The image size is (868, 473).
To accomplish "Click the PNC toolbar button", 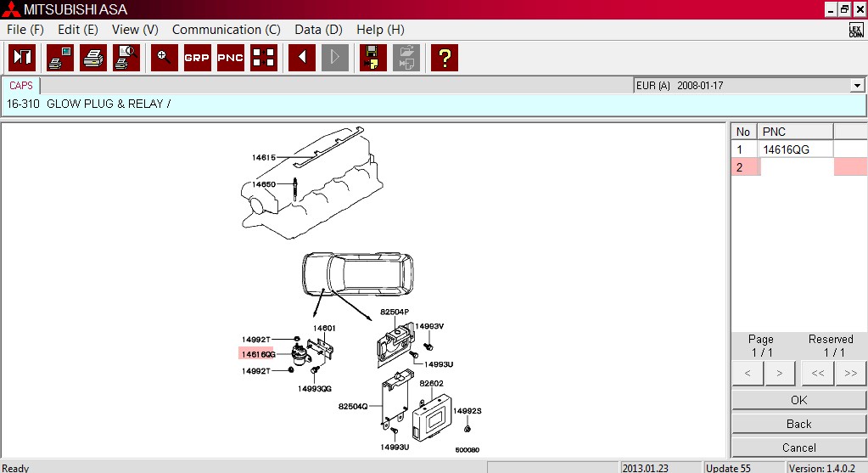I will [231, 58].
